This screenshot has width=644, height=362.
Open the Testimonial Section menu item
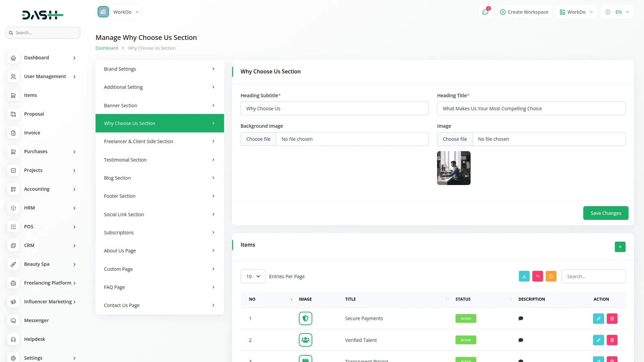(160, 160)
